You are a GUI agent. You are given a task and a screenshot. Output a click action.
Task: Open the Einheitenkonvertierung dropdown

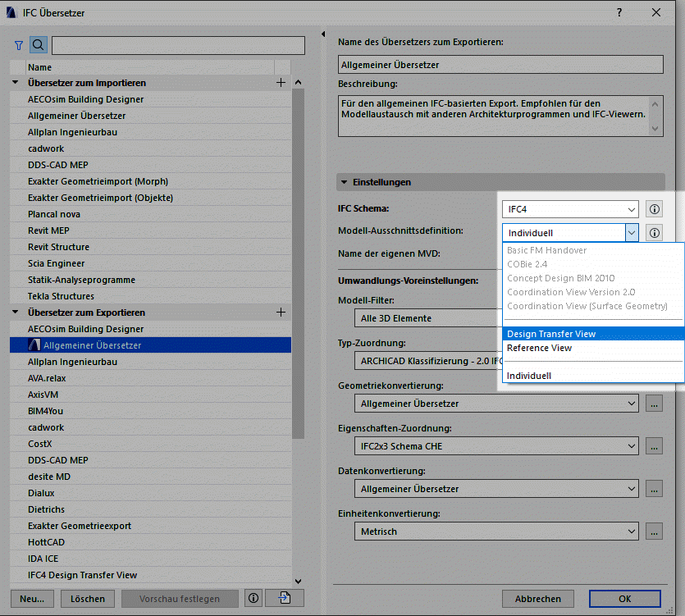point(496,532)
